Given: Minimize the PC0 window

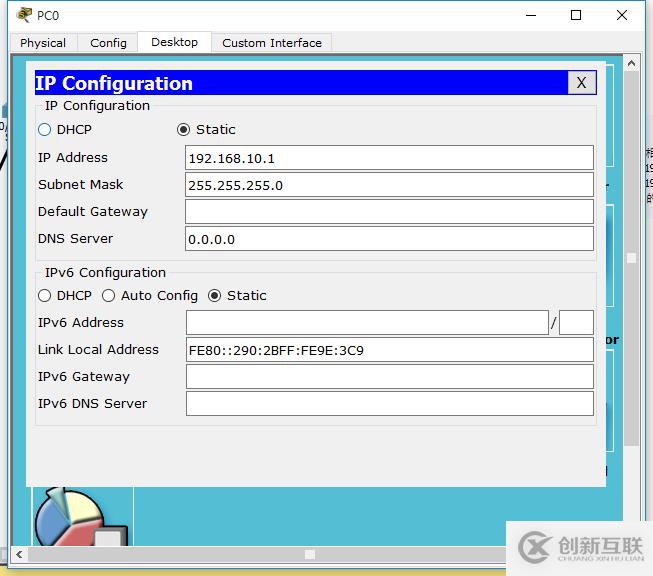Looking at the screenshot, I should pos(529,15).
